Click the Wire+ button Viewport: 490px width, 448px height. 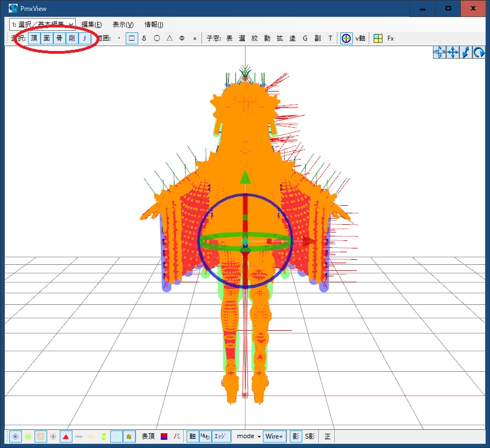[274, 436]
